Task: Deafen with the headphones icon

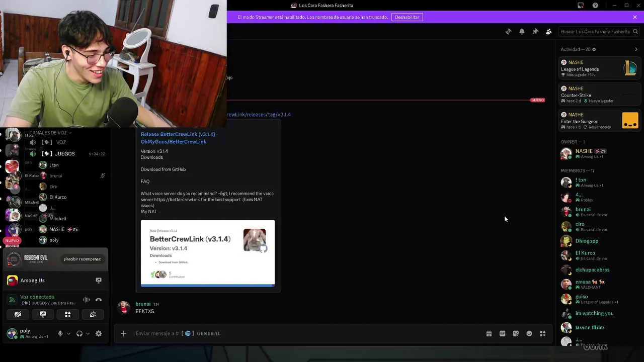Action: pyautogui.click(x=79, y=333)
